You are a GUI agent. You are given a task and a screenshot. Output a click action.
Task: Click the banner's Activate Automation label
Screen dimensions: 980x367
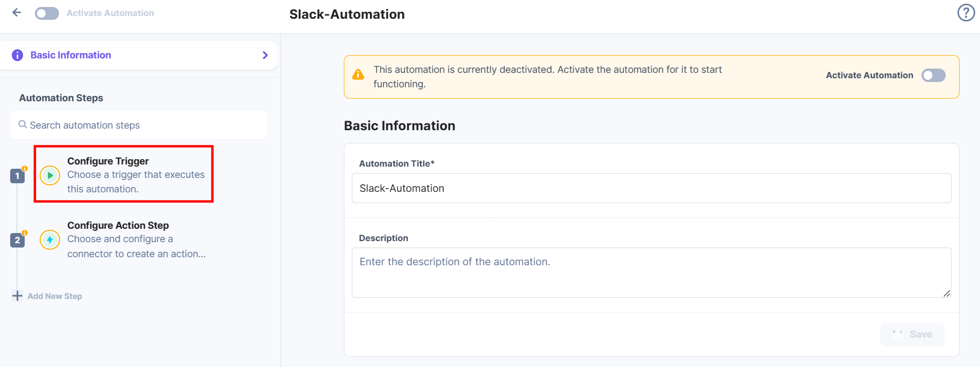(x=870, y=76)
